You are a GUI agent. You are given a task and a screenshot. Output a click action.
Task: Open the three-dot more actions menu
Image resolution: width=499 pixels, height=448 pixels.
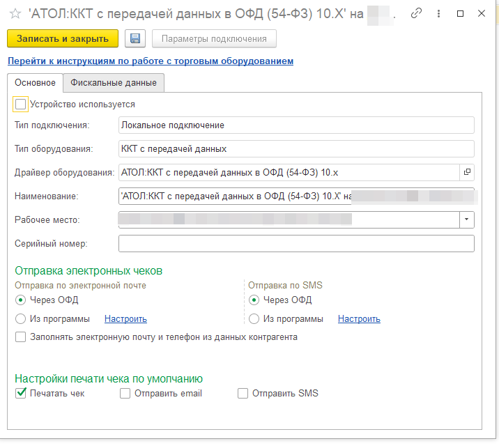[x=438, y=14]
